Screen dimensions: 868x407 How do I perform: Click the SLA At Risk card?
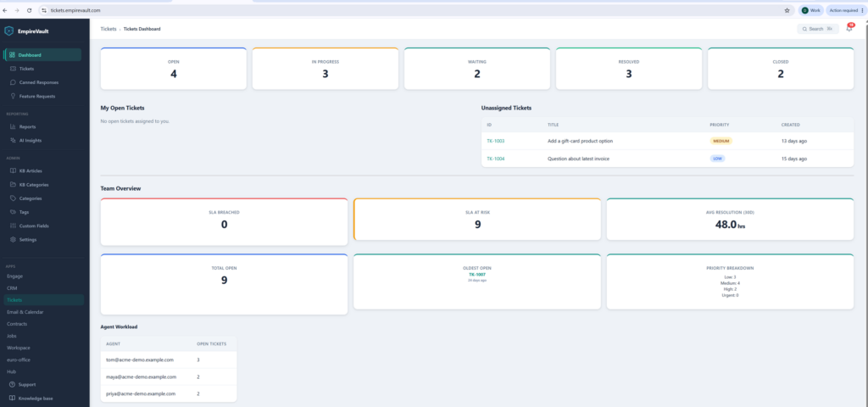click(477, 220)
